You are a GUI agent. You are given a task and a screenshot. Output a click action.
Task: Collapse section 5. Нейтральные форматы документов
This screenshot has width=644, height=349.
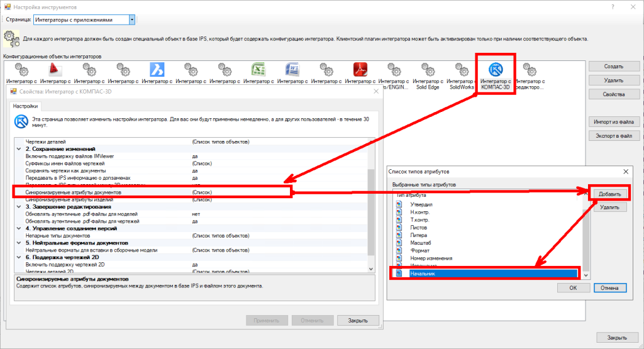[18, 243]
